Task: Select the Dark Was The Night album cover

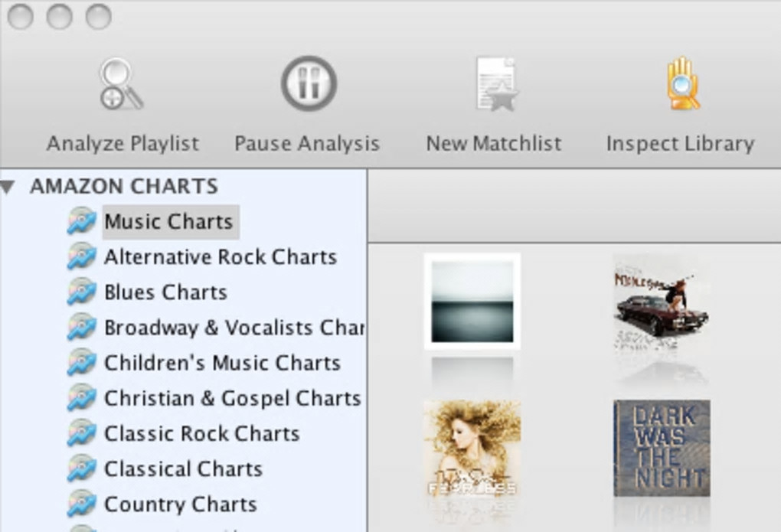Action: pyautogui.click(x=662, y=449)
